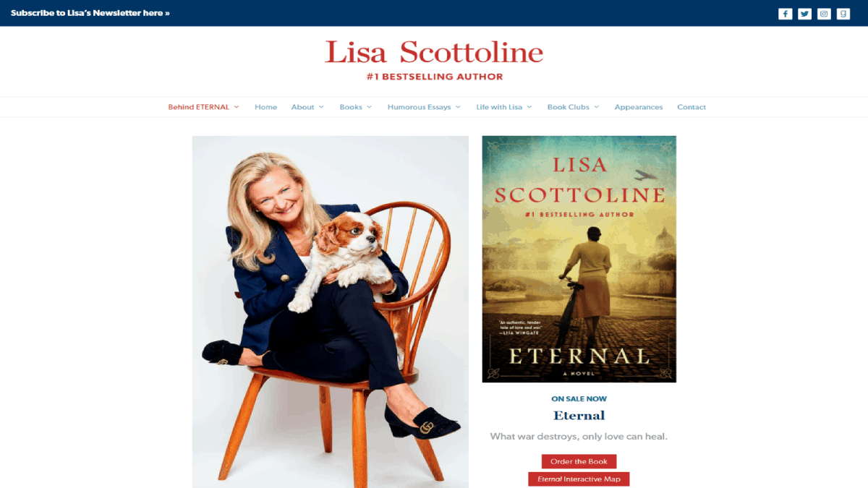
Task: Expand the Life with Lisa chevron
Action: pos(529,107)
